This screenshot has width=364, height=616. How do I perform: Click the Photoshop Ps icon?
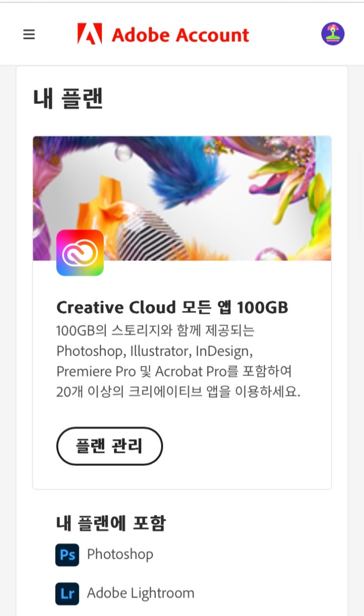click(x=67, y=555)
